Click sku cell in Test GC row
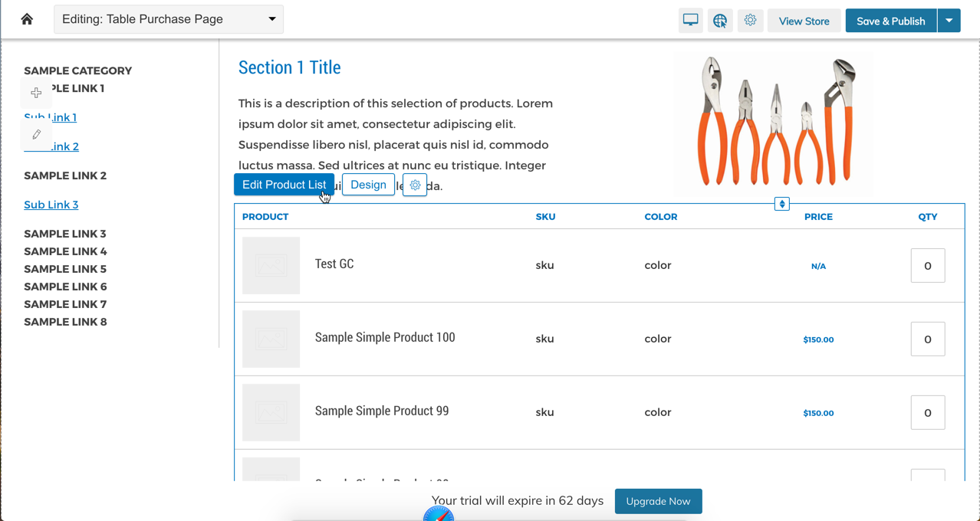 point(544,265)
